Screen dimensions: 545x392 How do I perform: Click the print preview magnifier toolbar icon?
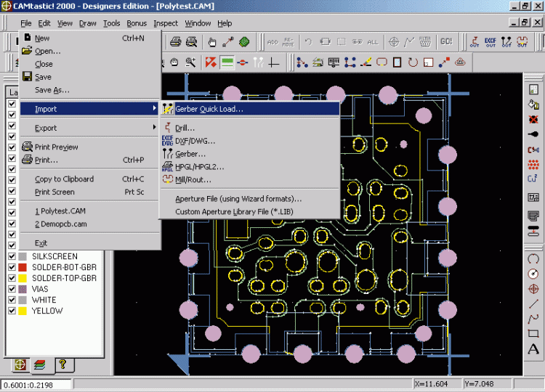[192, 42]
